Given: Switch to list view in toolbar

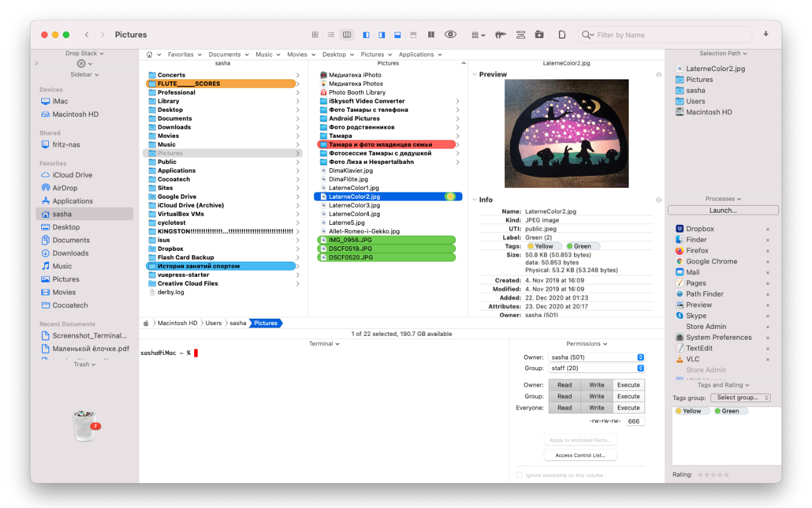Looking at the screenshot, I should click(331, 34).
